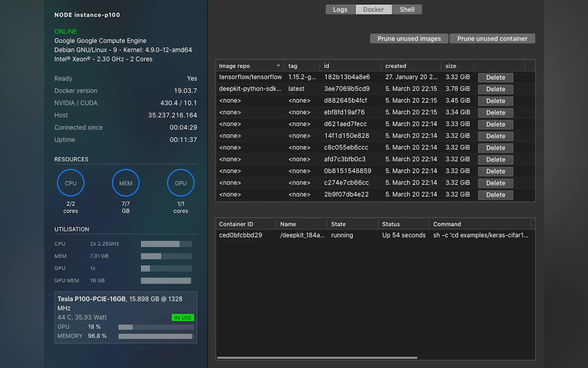The height and width of the screenshot is (368, 588).
Task: Click the Tesla P100 memory usage bar
Action: tap(156, 336)
